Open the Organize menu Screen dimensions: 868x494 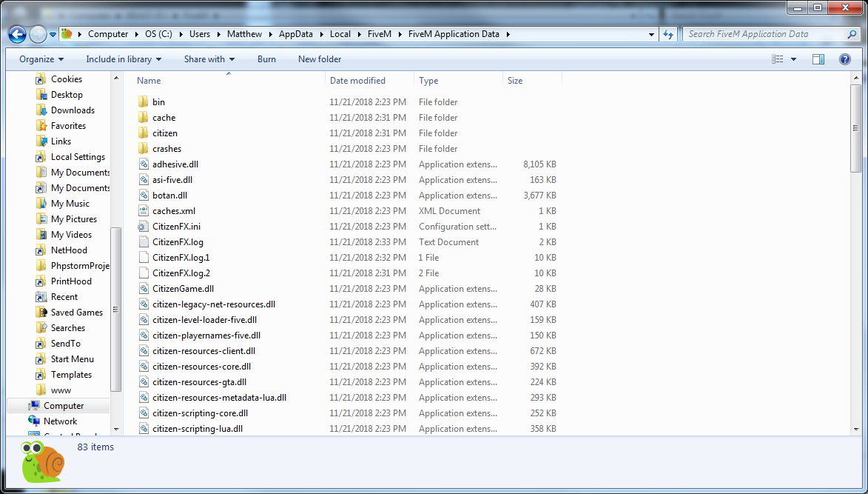coord(41,59)
